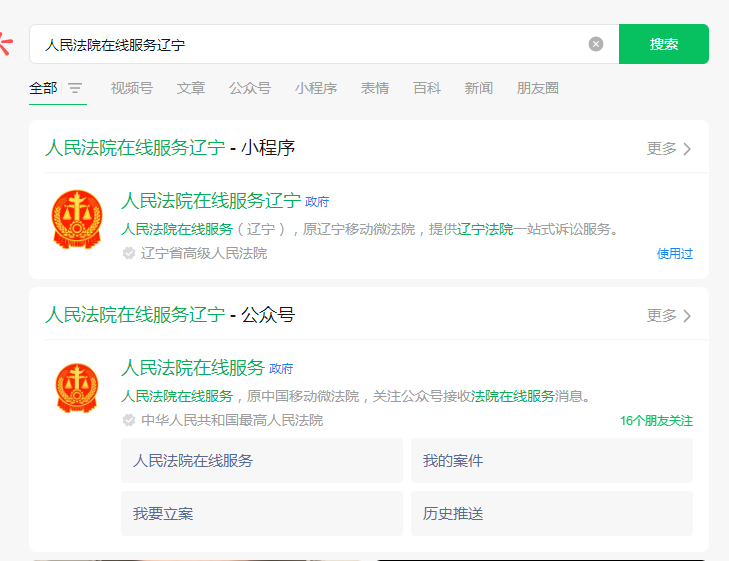Click the 政府 tag beside the official account
Image resolution: width=729 pixels, height=561 pixels.
[281, 369]
